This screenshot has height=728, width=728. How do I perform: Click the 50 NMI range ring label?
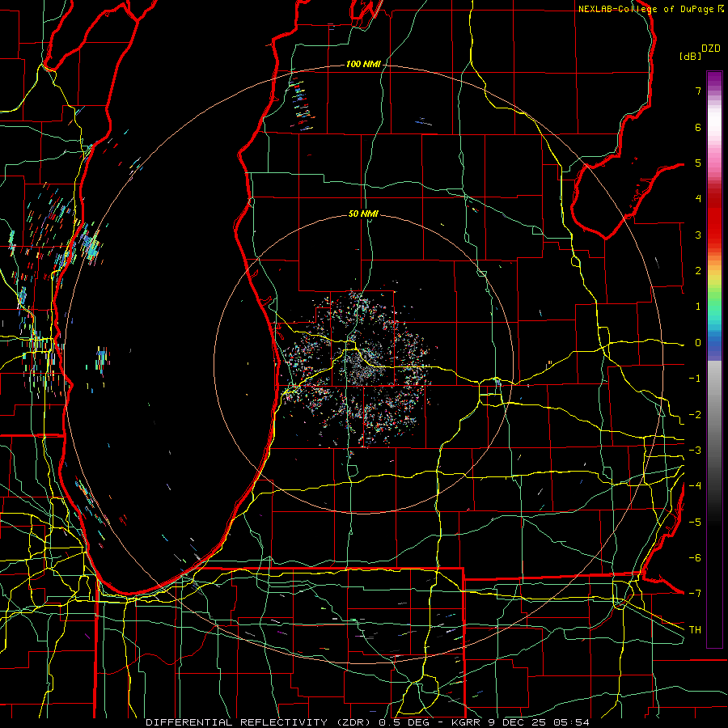pyautogui.click(x=363, y=214)
